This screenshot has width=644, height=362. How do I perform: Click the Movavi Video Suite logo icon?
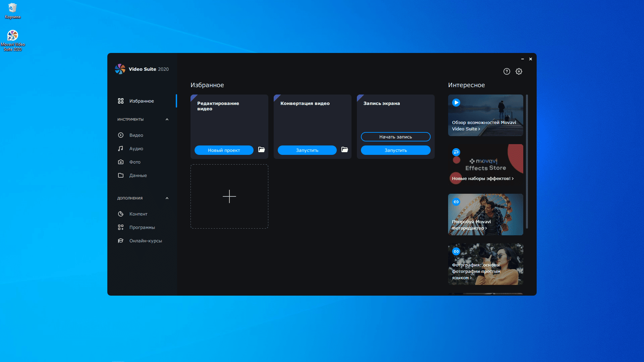120,69
